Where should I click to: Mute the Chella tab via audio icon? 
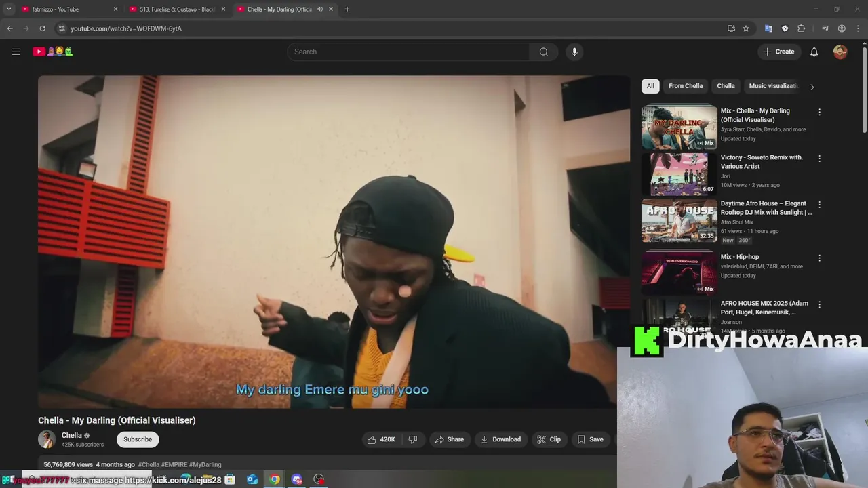[x=319, y=9]
